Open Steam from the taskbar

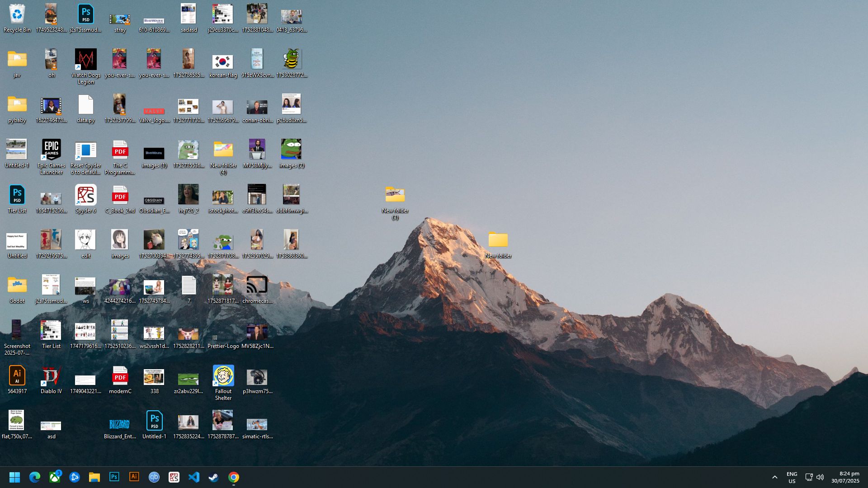(214, 477)
